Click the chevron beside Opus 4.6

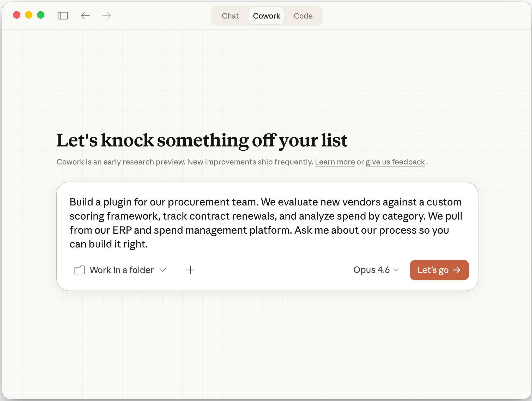click(396, 270)
